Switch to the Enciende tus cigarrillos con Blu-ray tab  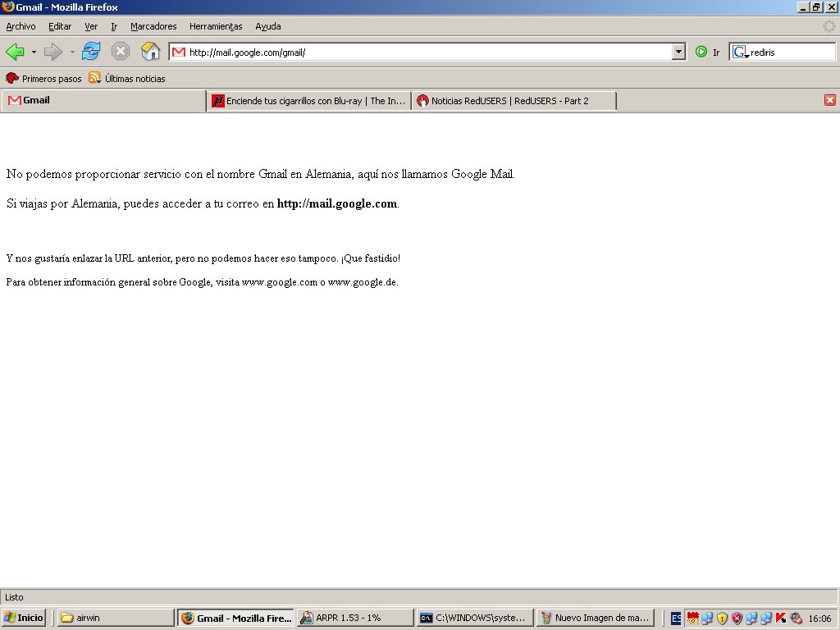tap(309, 101)
